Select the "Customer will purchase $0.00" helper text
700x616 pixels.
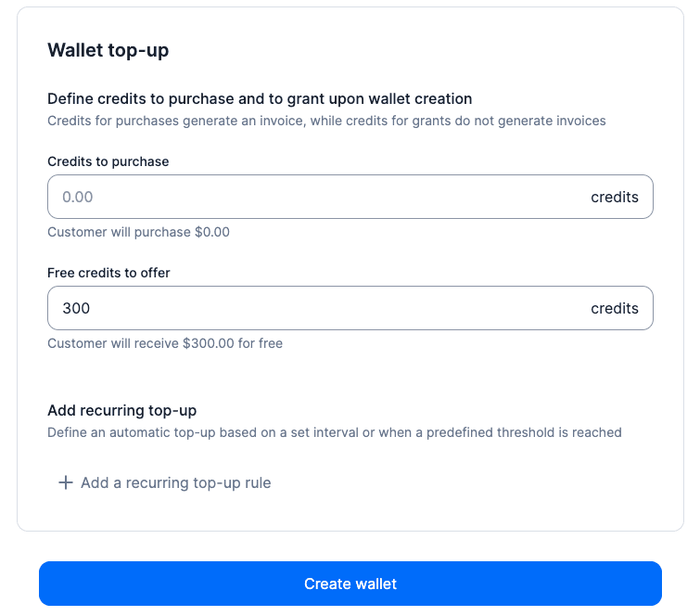[x=138, y=232]
